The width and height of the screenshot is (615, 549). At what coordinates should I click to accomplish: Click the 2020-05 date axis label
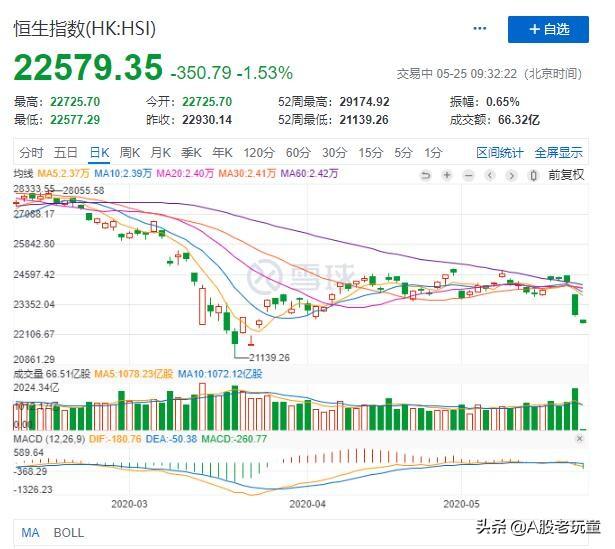tap(461, 504)
